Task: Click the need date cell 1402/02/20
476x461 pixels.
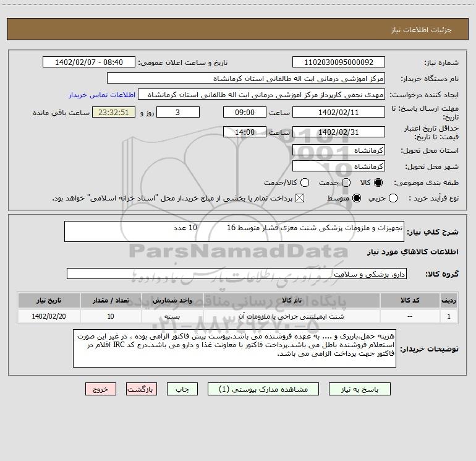Action: [49, 316]
